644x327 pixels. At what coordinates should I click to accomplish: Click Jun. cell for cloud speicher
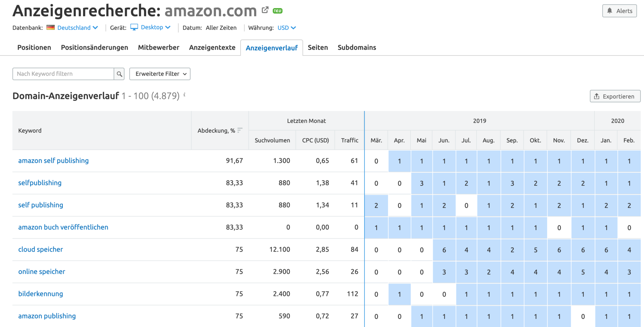coord(444,250)
